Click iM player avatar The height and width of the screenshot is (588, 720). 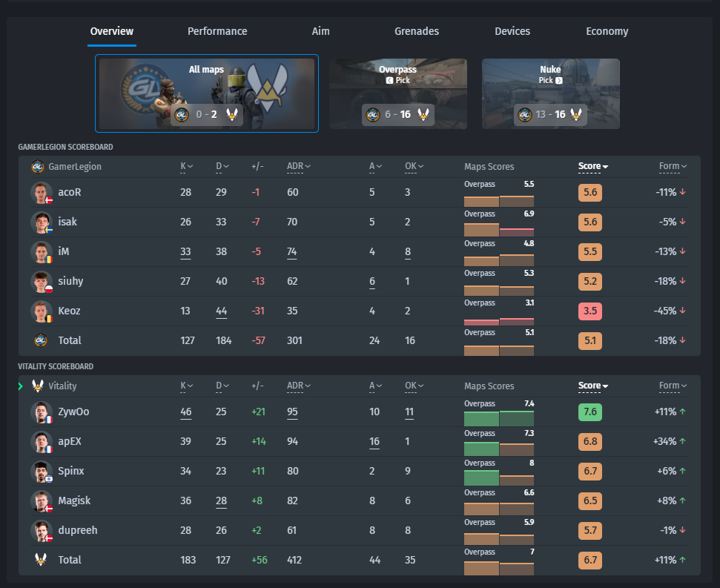click(x=41, y=251)
